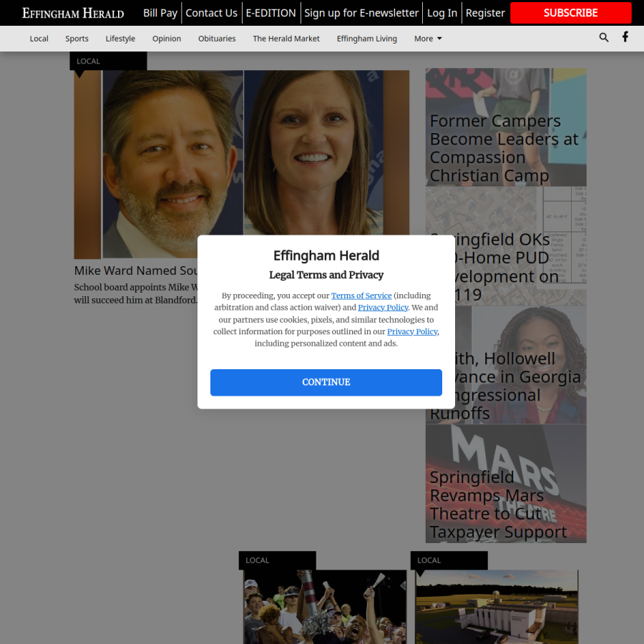This screenshot has height=644, width=644.
Task: Click the Bill Pay link
Action: (160, 13)
